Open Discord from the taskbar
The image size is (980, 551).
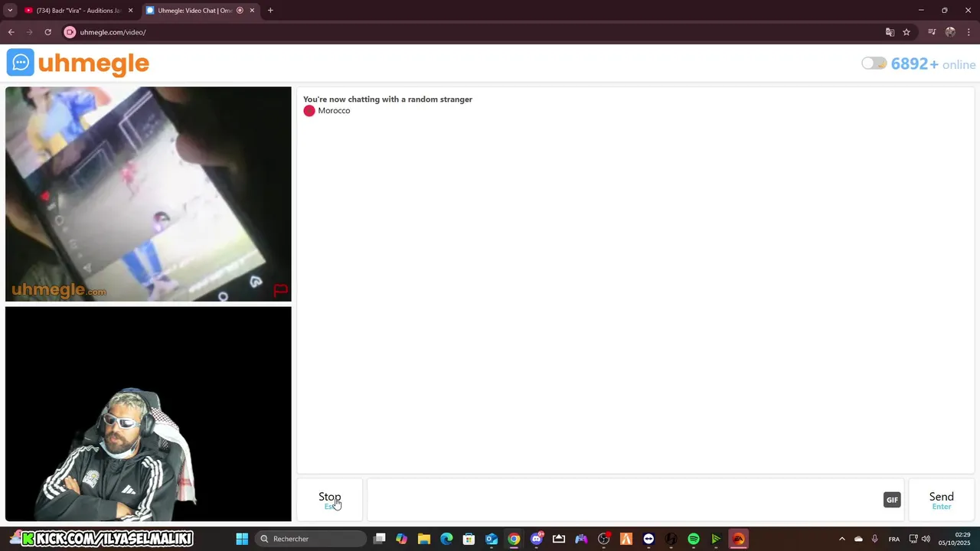coord(536,539)
